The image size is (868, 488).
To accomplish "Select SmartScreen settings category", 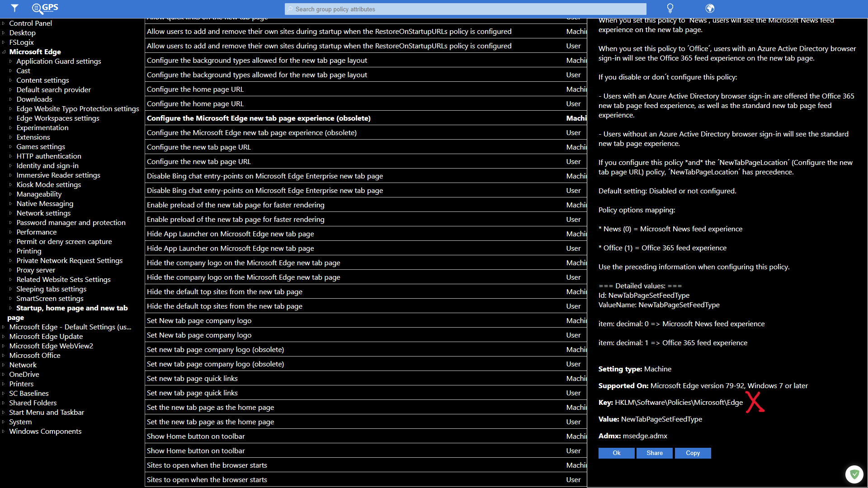I will tap(50, 298).
